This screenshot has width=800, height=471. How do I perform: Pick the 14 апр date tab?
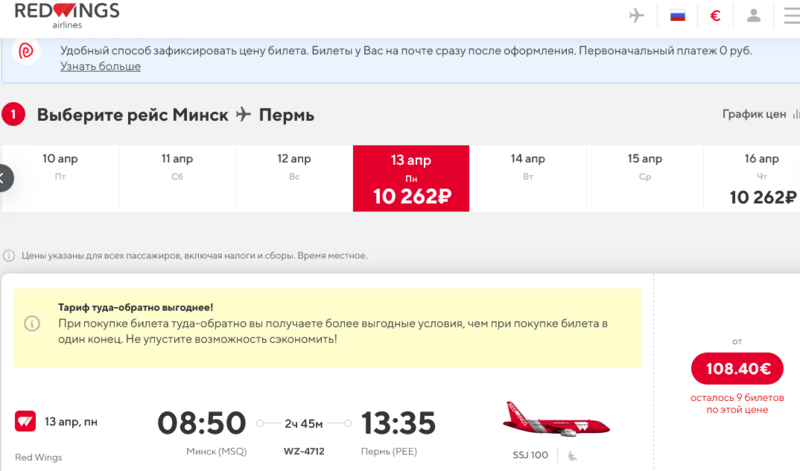tap(528, 167)
